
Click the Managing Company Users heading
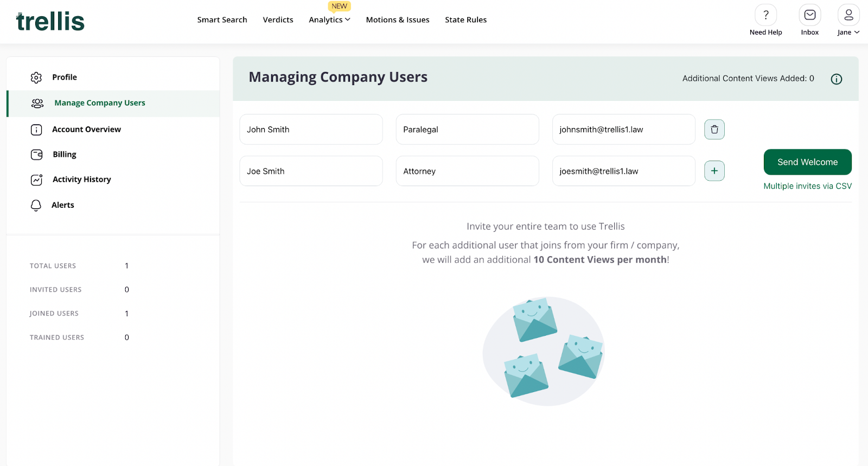(x=338, y=77)
